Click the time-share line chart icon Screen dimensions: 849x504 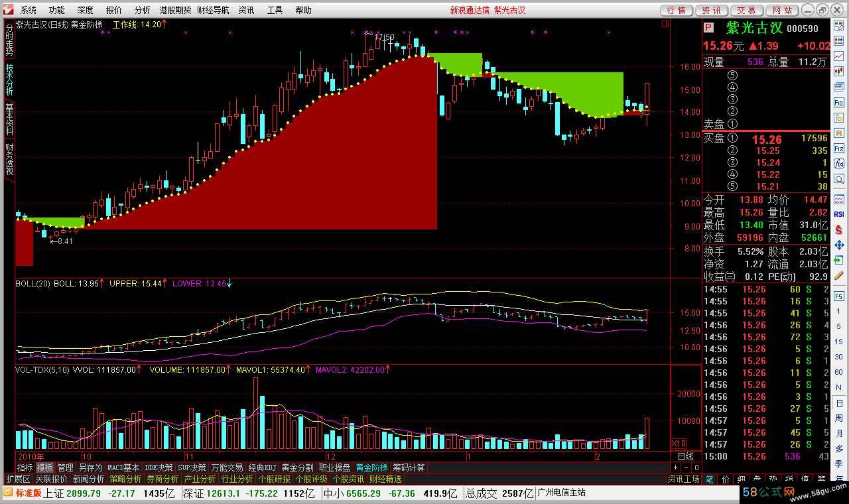pos(839,55)
